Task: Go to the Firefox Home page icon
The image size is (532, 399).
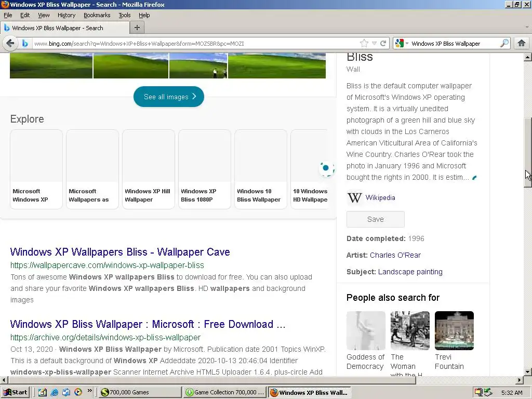Action: click(x=522, y=44)
